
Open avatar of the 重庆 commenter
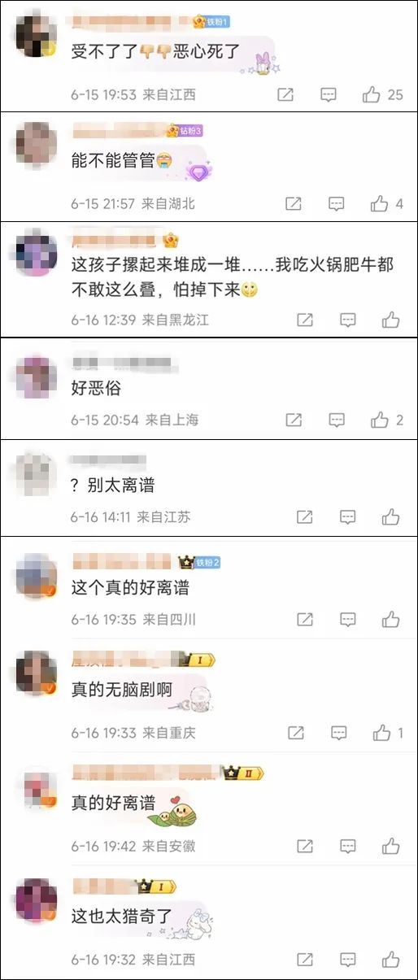click(x=36, y=671)
